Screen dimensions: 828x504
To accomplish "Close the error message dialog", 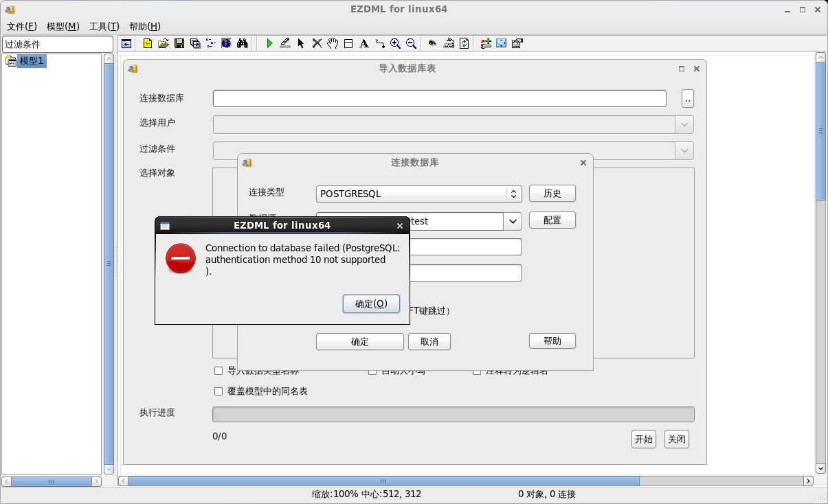I will pos(400,226).
